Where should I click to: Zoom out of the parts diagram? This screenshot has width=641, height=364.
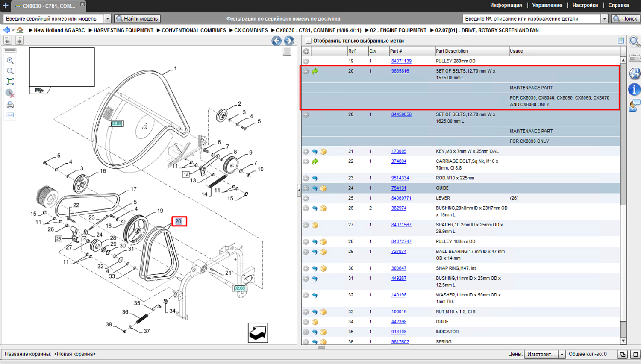tap(10, 71)
